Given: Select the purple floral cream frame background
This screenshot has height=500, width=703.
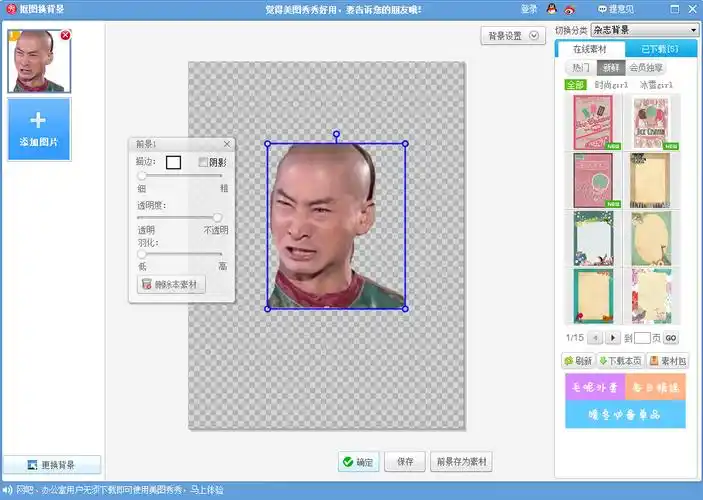Looking at the screenshot, I should 651,296.
